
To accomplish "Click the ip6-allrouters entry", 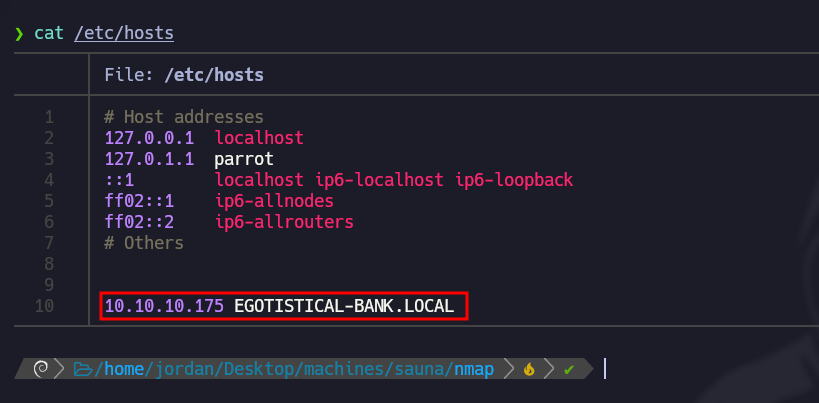I will (x=283, y=221).
